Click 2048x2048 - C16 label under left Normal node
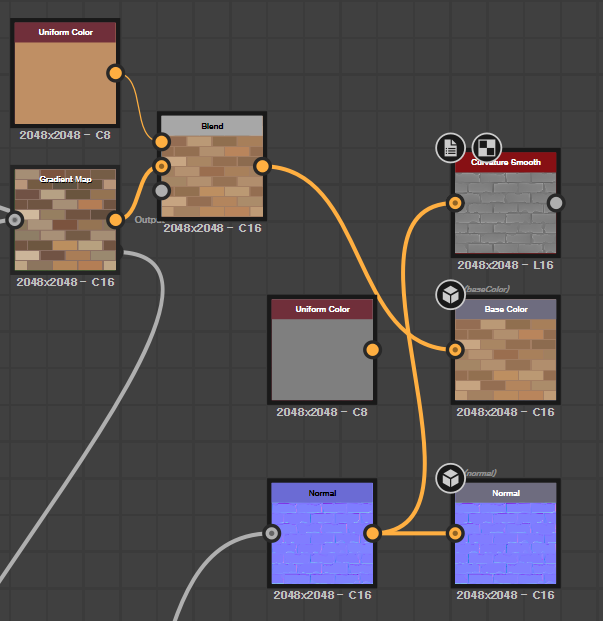This screenshot has width=603, height=621. [322, 595]
